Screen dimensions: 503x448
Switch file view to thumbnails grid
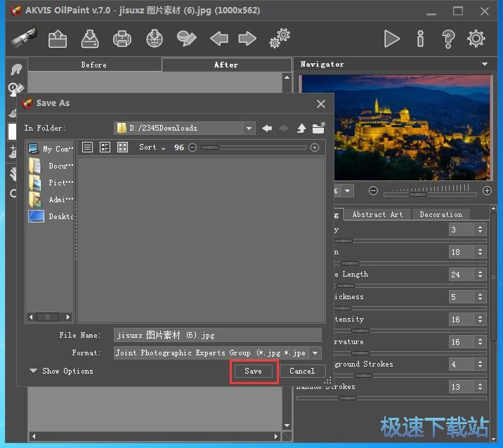pos(123,147)
